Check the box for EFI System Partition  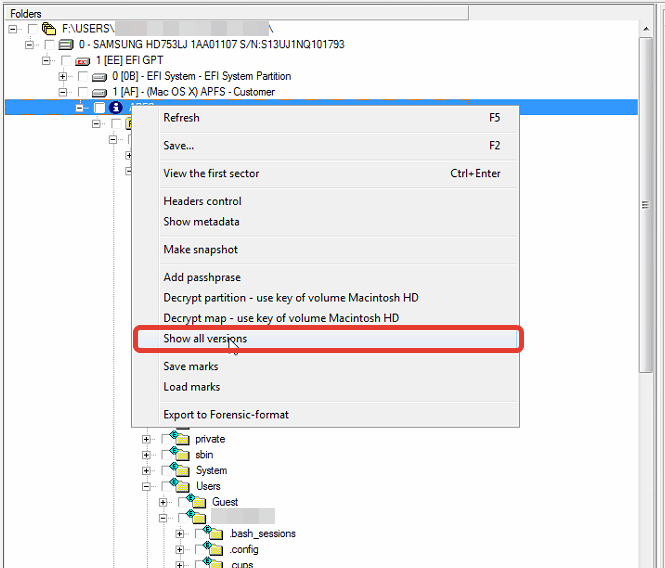[82, 77]
